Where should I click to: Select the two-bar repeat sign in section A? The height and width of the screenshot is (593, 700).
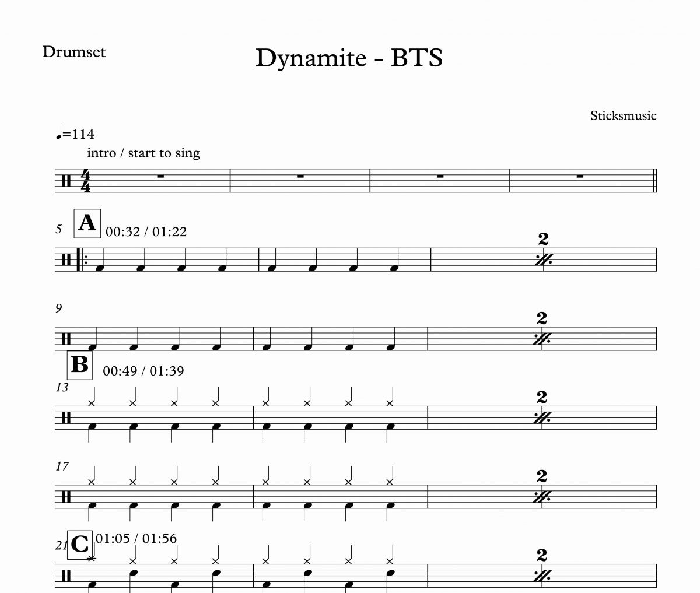click(543, 259)
